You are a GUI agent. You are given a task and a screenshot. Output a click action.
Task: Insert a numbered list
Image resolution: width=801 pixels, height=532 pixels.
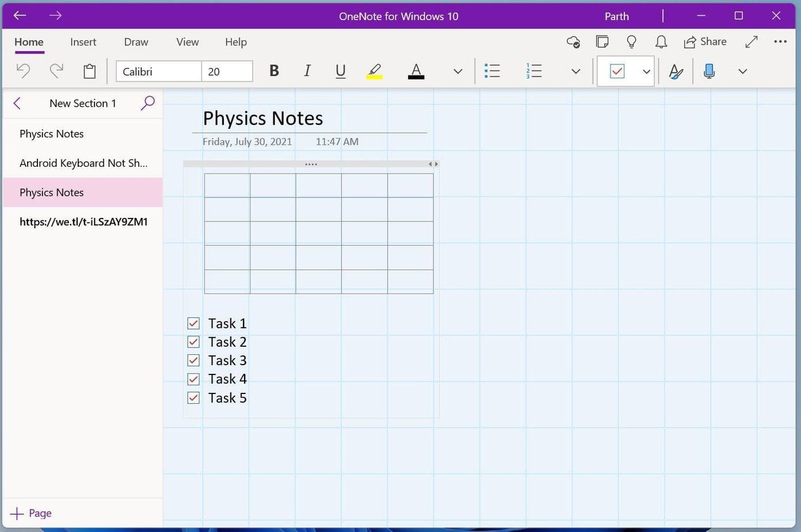pos(533,71)
